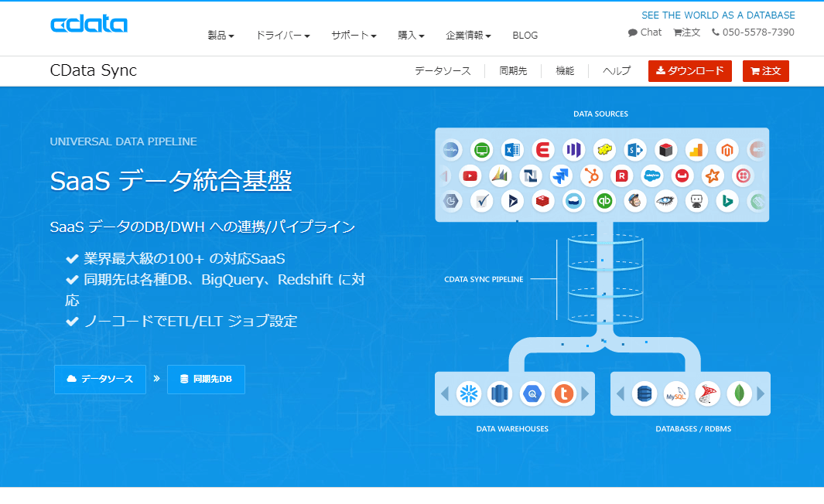Screen dimensions: 824x504
Task: Select the Cassandra eye data source icon
Action: coord(665,201)
